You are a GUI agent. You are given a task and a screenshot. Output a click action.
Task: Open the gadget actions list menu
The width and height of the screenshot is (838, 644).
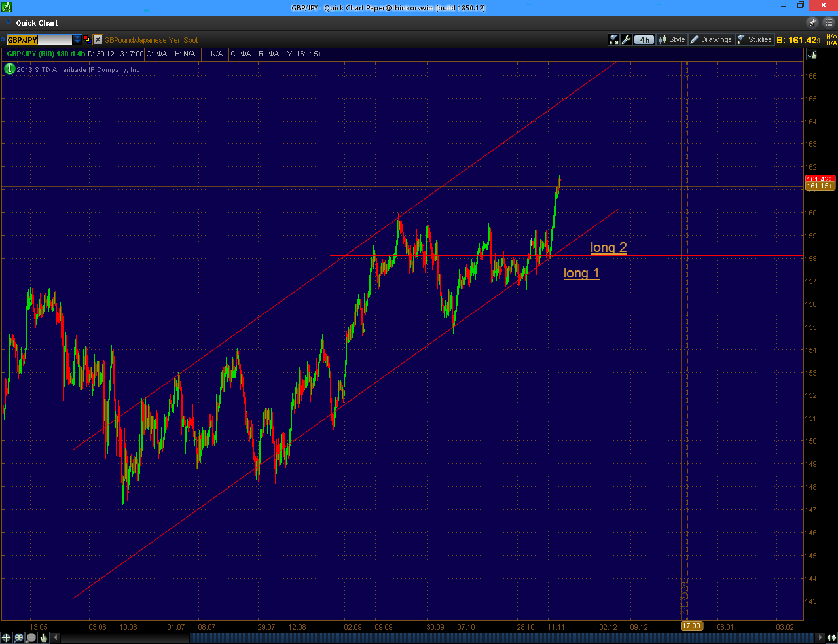tap(828, 22)
